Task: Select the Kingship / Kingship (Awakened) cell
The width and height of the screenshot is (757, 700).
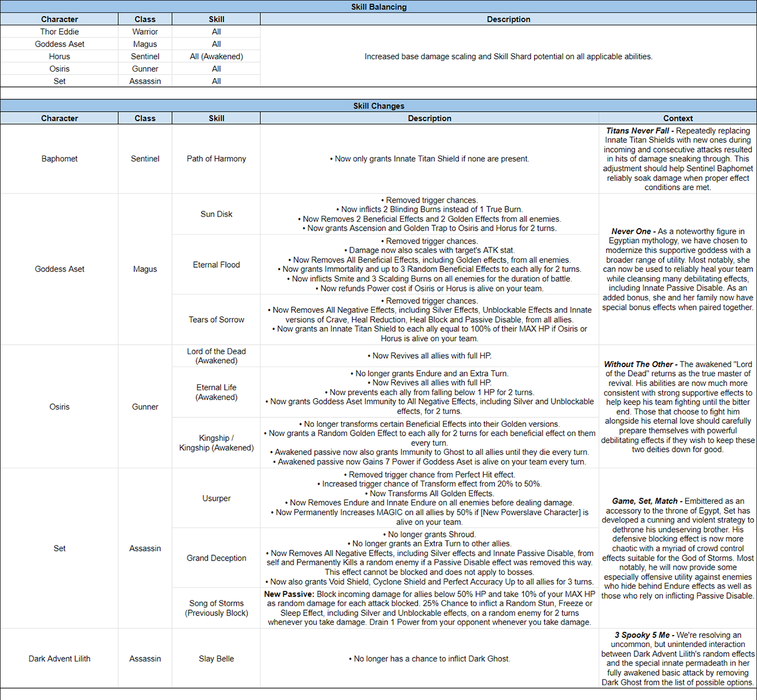Action: pyautogui.click(x=216, y=443)
